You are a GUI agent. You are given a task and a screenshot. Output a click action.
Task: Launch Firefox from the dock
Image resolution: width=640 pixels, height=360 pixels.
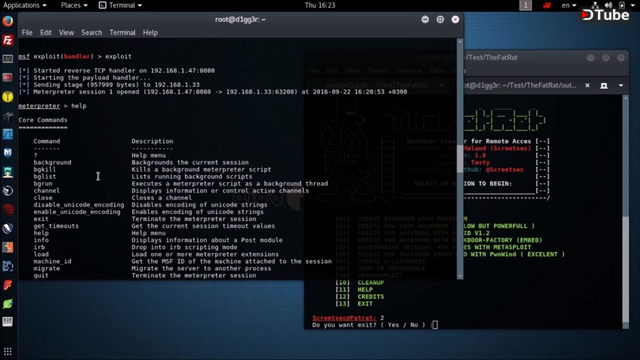point(8,21)
